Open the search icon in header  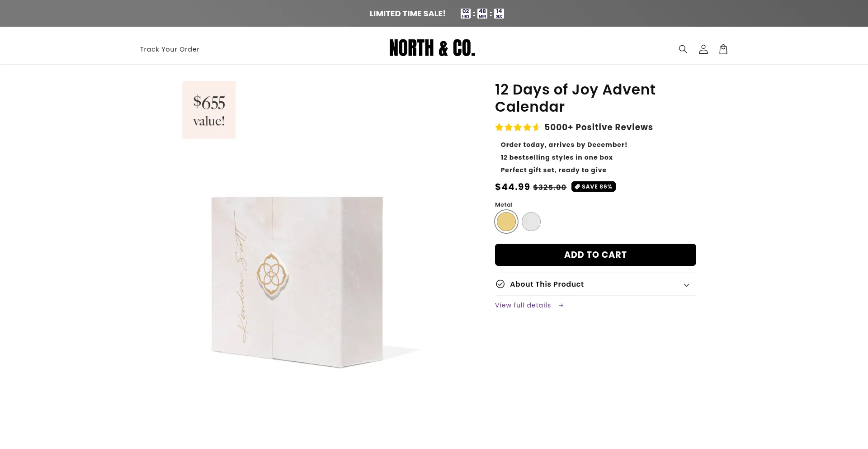click(683, 49)
